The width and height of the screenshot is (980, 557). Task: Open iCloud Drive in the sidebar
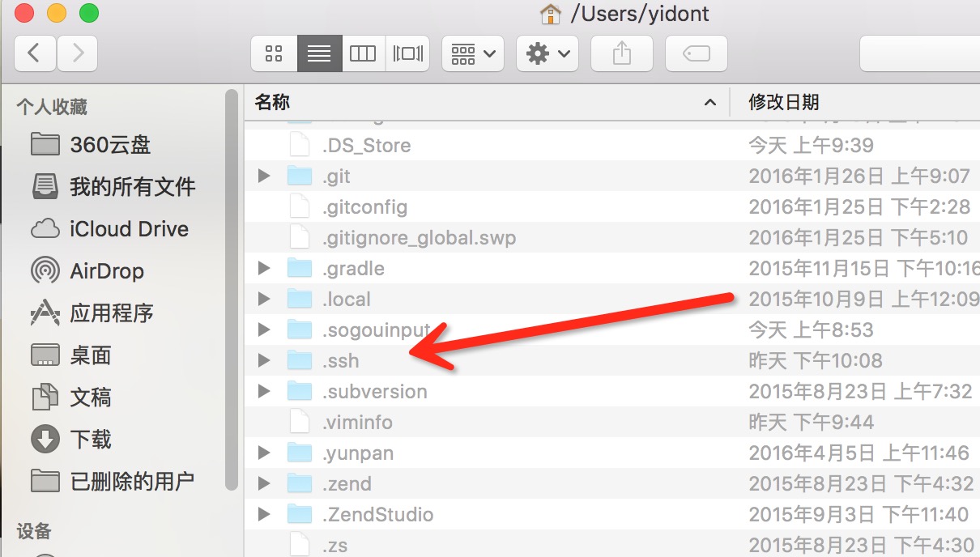pyautogui.click(x=109, y=229)
